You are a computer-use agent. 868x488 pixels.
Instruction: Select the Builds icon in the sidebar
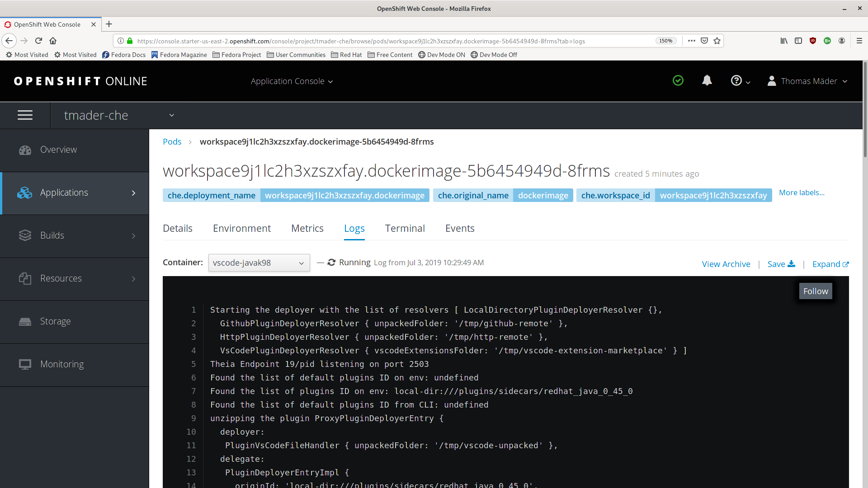click(25, 235)
